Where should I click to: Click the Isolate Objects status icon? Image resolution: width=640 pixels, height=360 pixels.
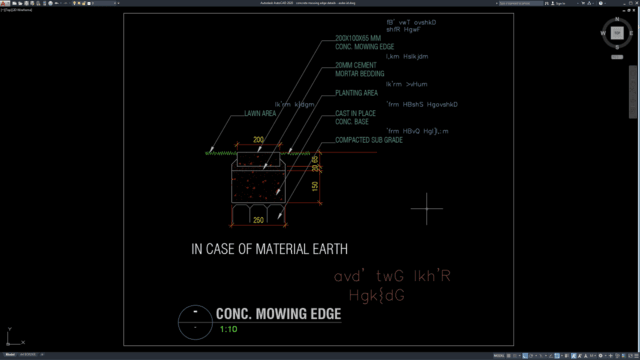(617, 356)
